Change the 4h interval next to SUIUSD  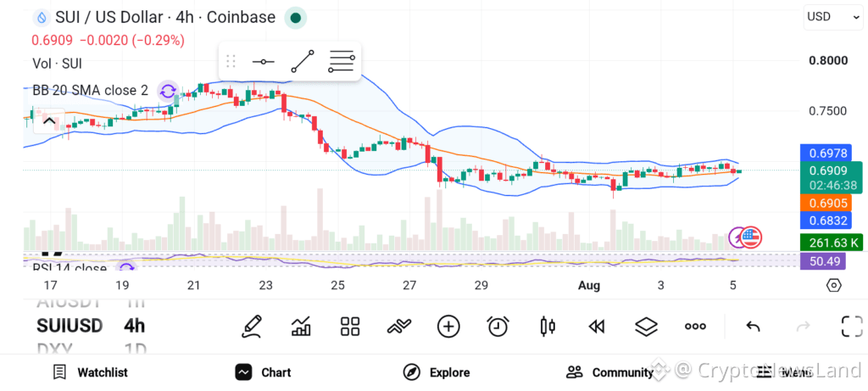pos(135,326)
